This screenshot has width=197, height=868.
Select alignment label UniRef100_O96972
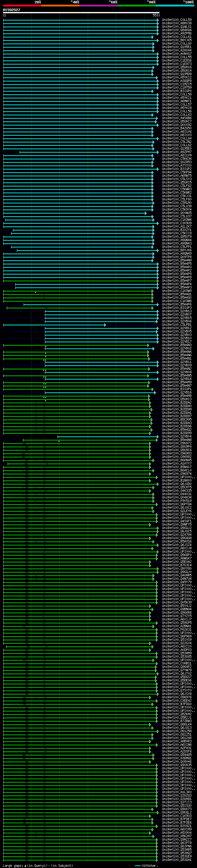(x=176, y=443)
